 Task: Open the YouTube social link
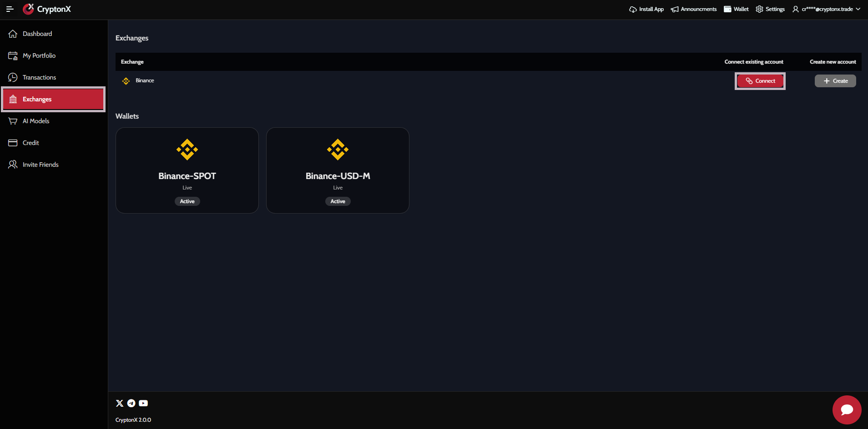(143, 403)
